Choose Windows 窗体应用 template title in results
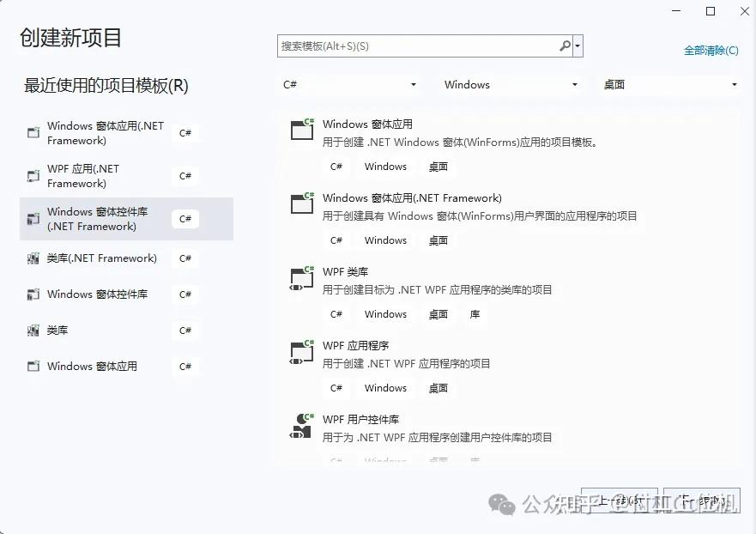This screenshot has height=534, width=756. point(367,124)
